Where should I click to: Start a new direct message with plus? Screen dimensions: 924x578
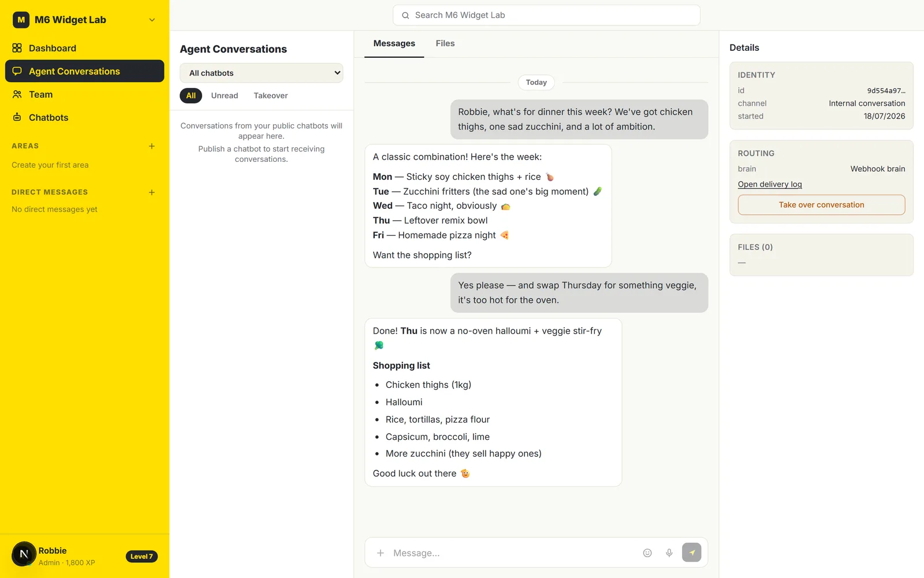pos(152,192)
